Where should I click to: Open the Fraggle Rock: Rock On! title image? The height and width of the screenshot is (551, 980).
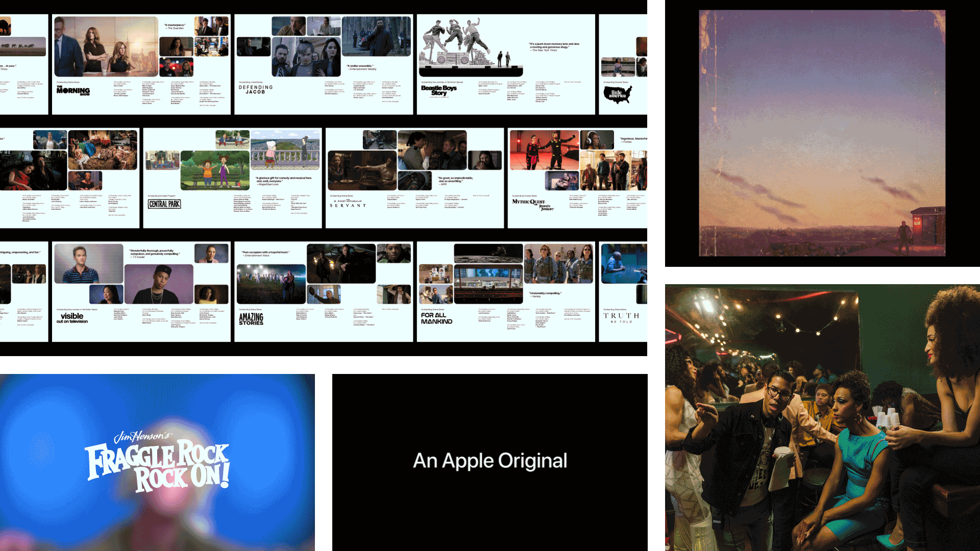coord(157,462)
